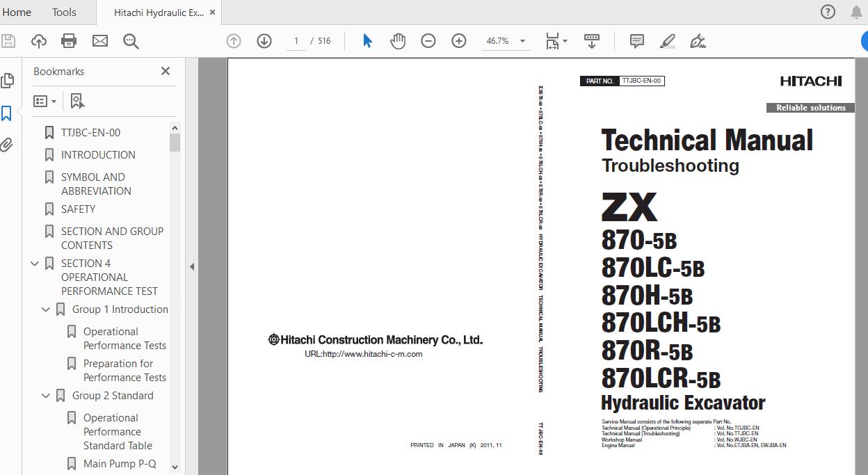Open the INTRODUCTION bookmark
Image resolution: width=868 pixels, height=475 pixels.
coord(98,154)
